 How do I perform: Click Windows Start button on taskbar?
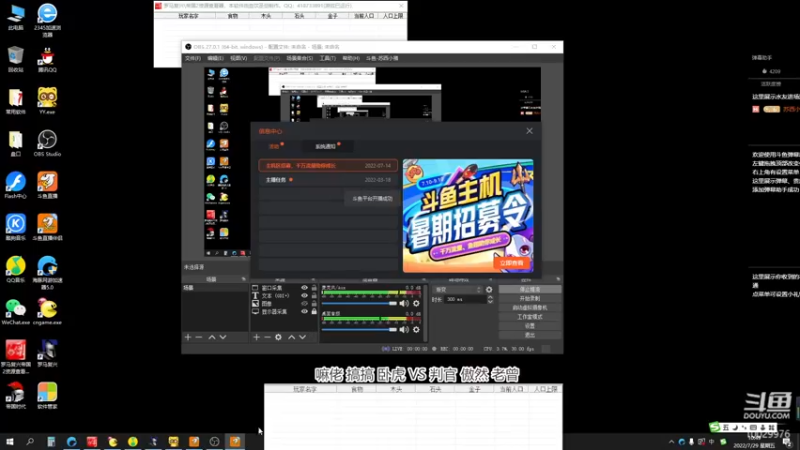click(10, 442)
